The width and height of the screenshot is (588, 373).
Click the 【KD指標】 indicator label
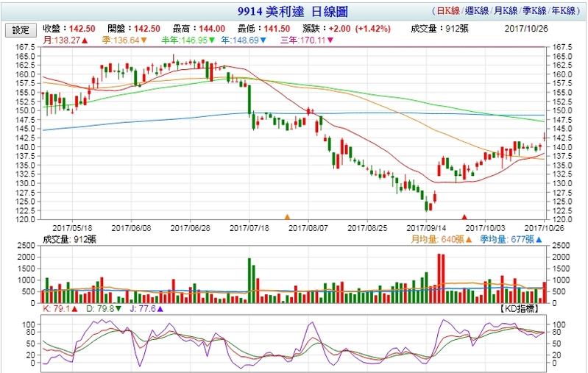point(520,308)
